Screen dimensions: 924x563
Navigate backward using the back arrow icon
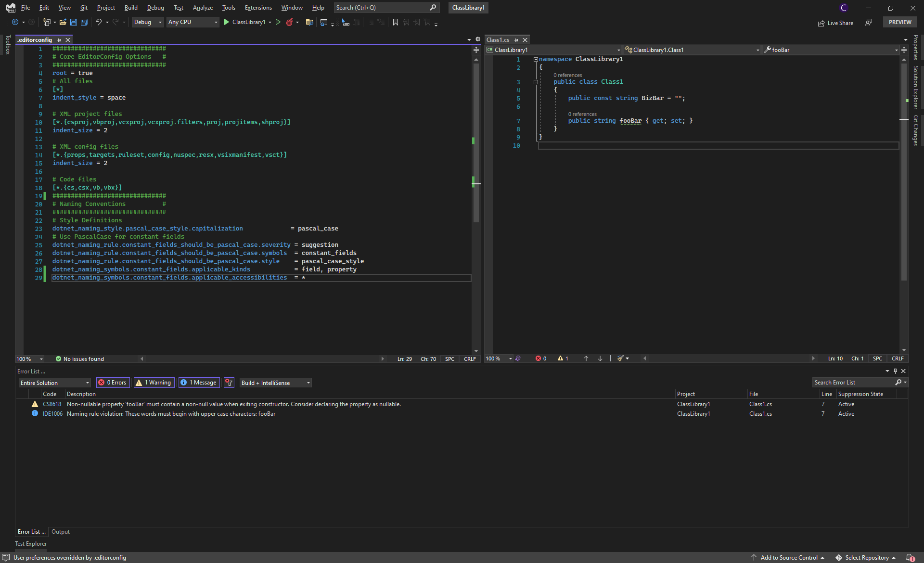click(x=15, y=22)
